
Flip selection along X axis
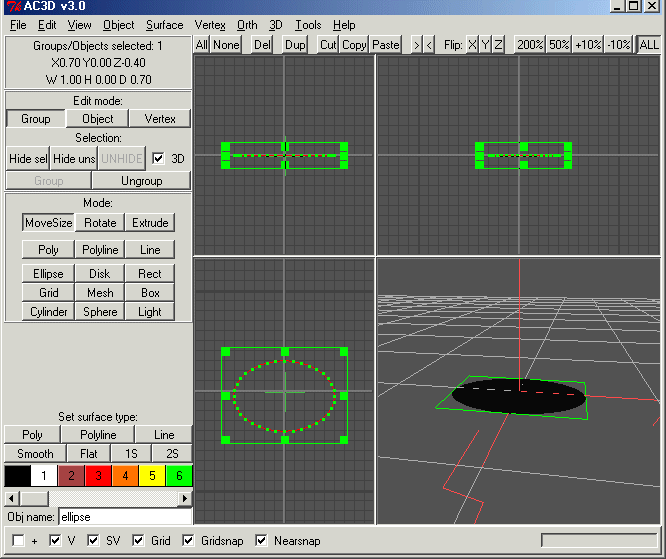click(472, 45)
